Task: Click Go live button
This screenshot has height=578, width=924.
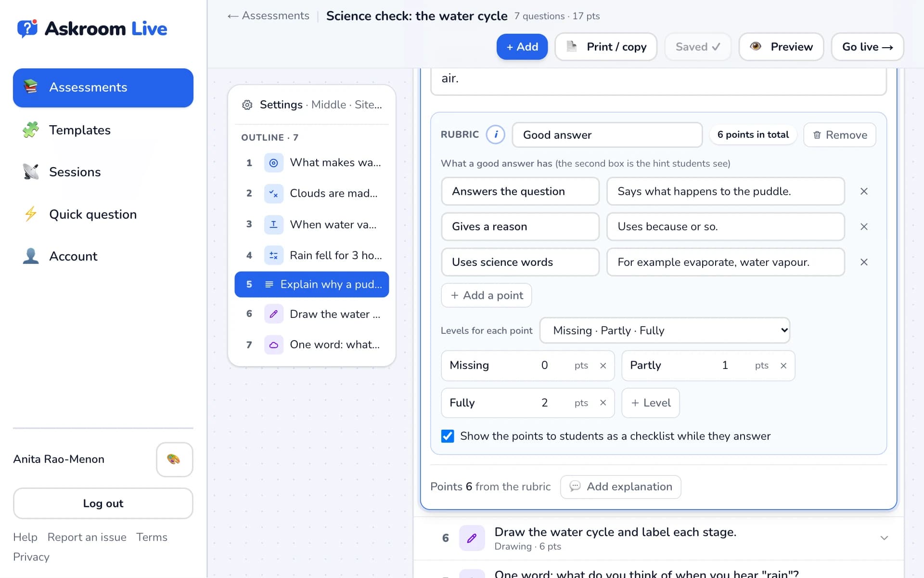Action: tap(867, 47)
